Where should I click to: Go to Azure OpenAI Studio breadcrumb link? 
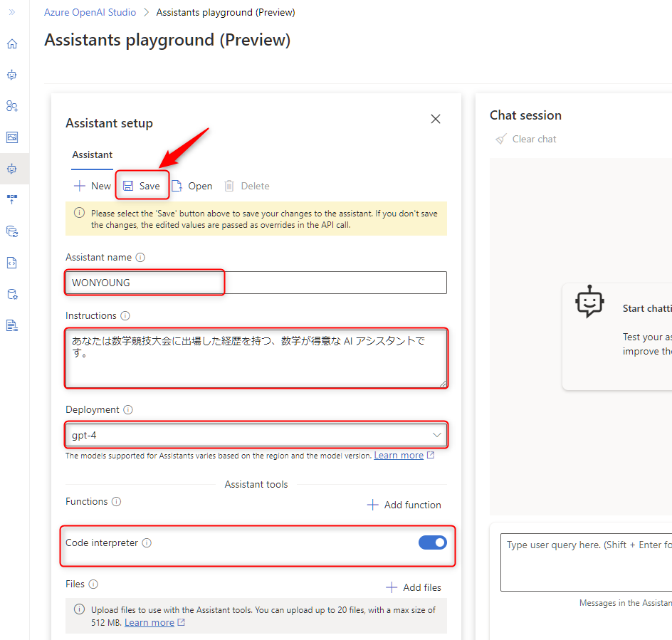(x=90, y=12)
